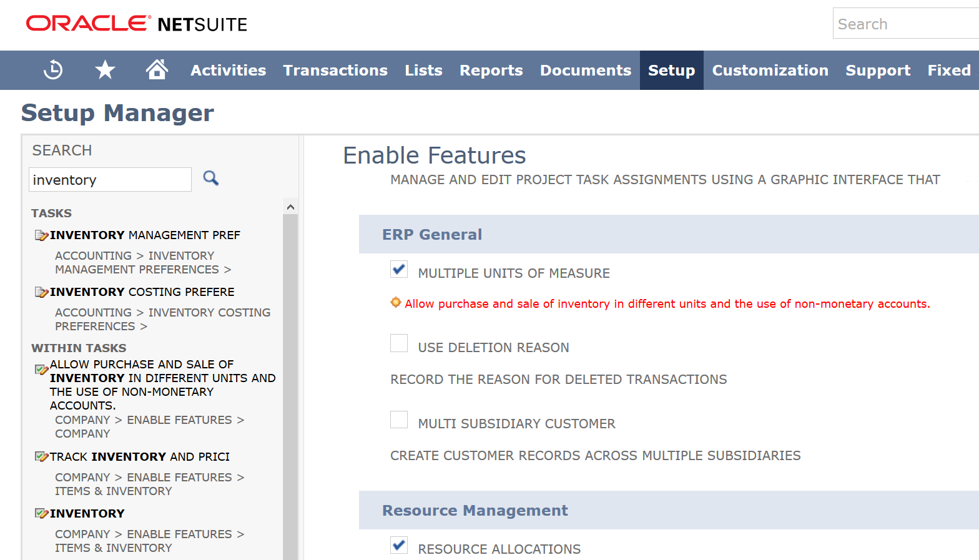
Task: Open the Support menu
Action: pyautogui.click(x=878, y=71)
